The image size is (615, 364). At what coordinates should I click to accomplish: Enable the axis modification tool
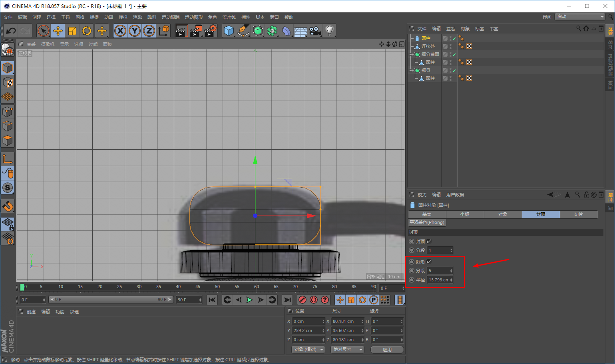(8, 159)
